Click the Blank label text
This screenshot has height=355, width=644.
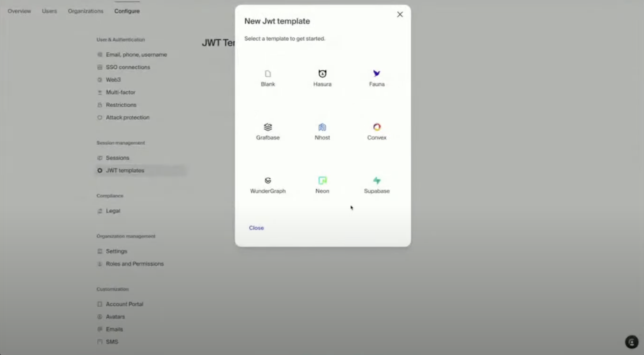(268, 84)
